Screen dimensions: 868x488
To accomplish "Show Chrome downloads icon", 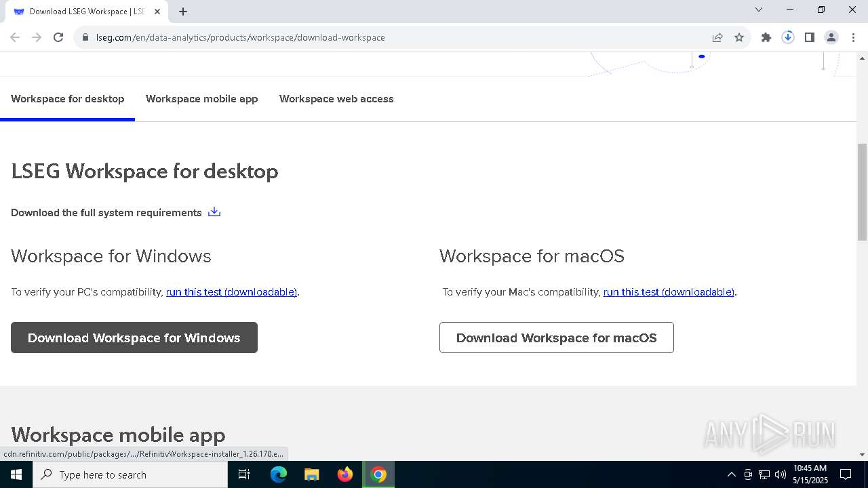I will (x=788, y=37).
